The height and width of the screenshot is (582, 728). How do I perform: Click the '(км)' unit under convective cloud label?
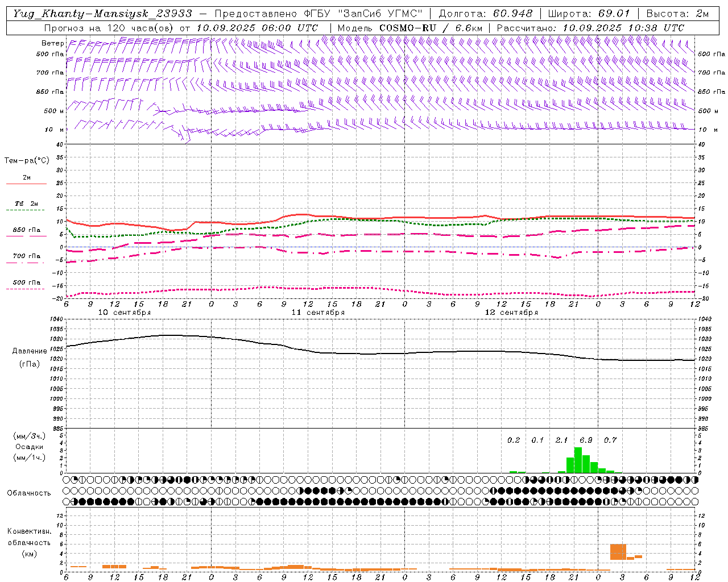point(29,554)
